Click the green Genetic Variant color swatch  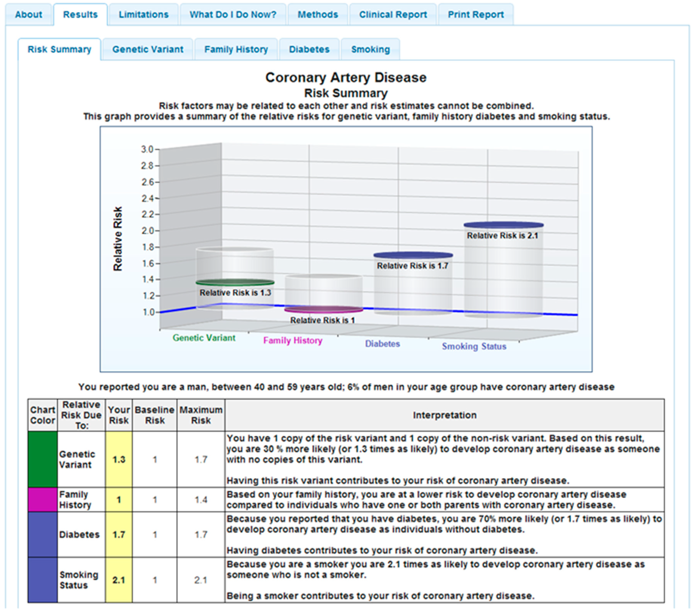click(43, 459)
